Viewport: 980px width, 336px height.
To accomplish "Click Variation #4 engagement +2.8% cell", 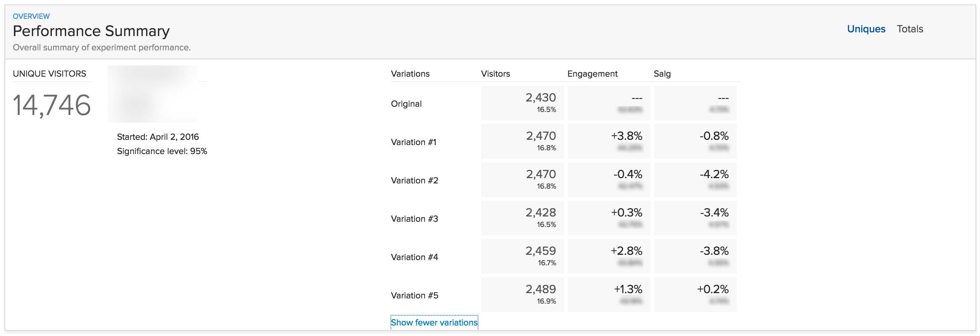I will tap(609, 256).
